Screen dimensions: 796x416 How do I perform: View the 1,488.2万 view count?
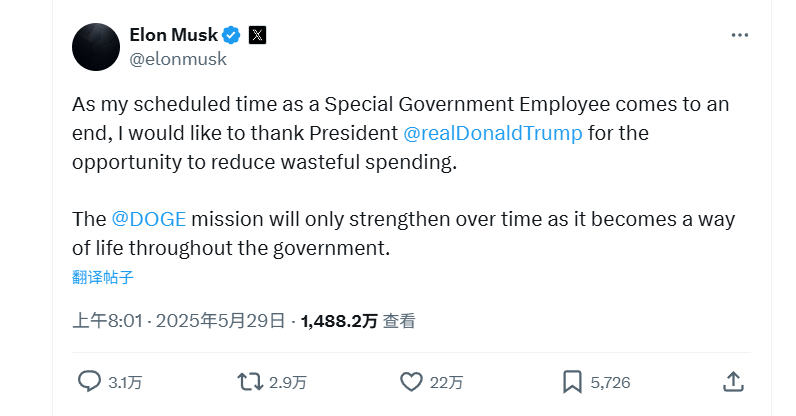point(339,321)
